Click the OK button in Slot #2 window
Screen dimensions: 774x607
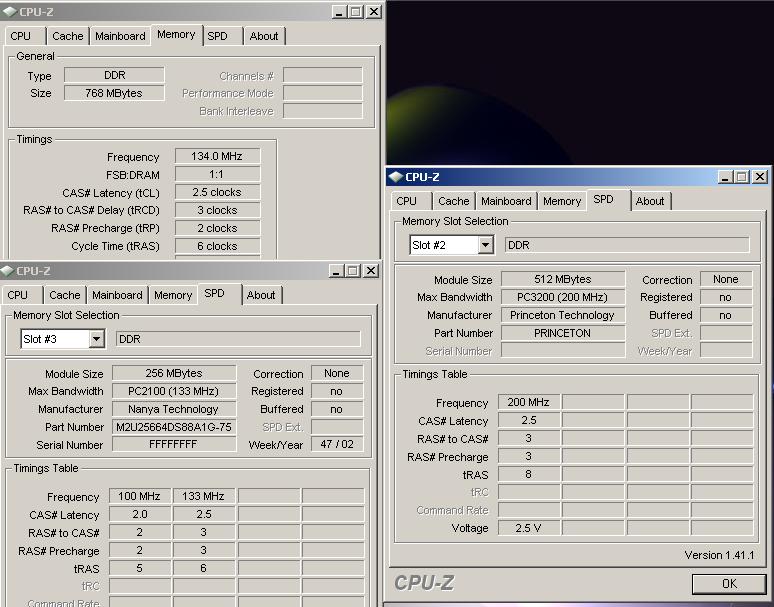tap(729, 584)
